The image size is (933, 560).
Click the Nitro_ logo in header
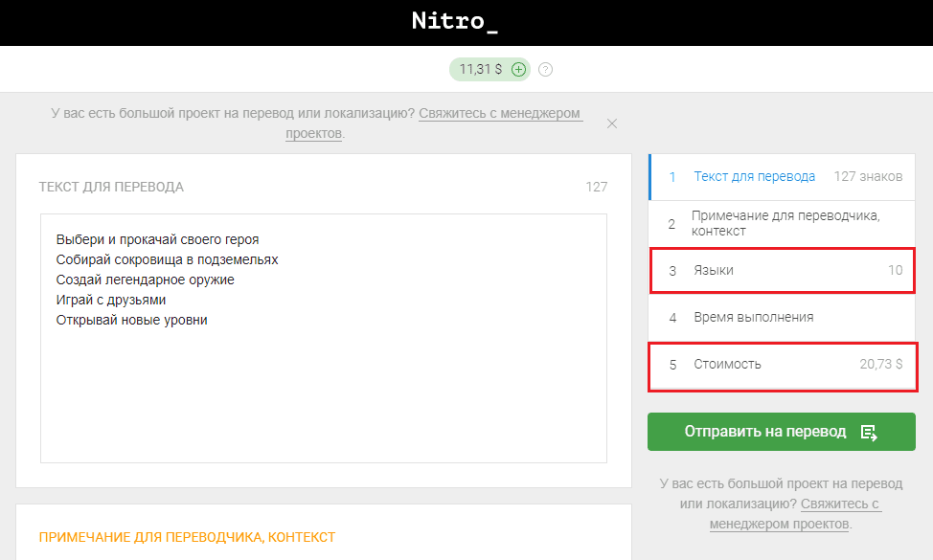point(455,21)
